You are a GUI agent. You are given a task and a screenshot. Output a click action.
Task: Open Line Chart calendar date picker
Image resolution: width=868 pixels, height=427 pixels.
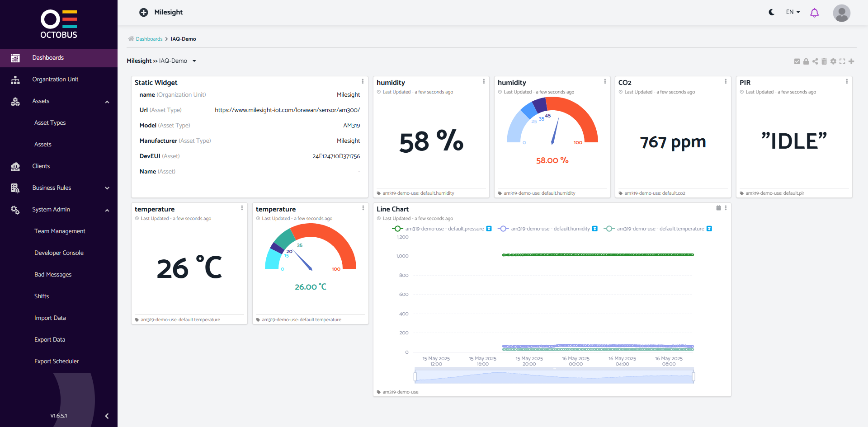pos(718,208)
